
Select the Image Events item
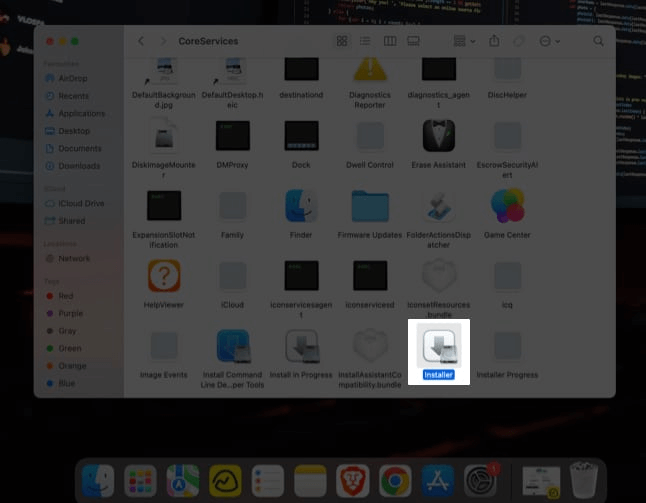164,346
